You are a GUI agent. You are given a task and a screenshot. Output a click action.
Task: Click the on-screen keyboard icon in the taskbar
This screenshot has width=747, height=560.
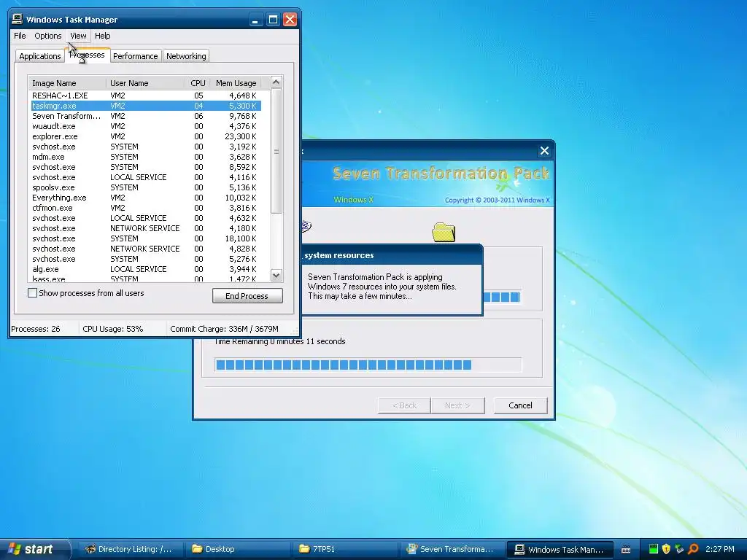coord(626,550)
